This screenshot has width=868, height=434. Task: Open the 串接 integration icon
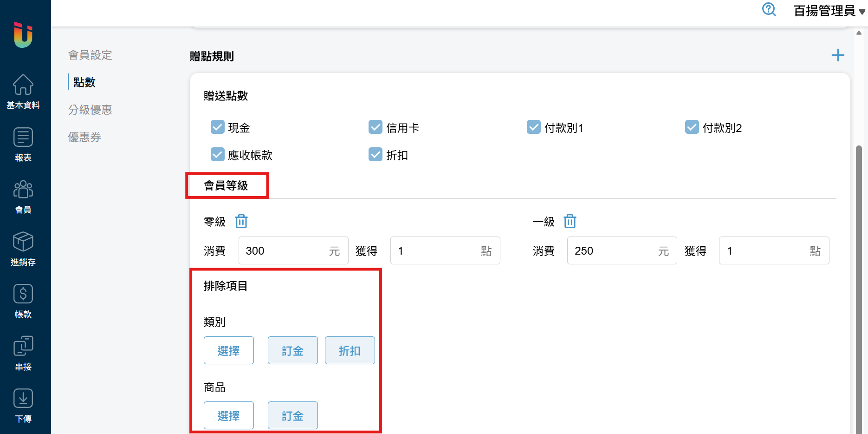[23, 347]
